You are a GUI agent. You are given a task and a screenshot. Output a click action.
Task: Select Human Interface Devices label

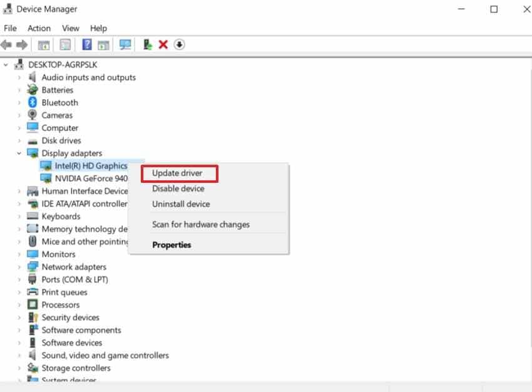click(85, 191)
